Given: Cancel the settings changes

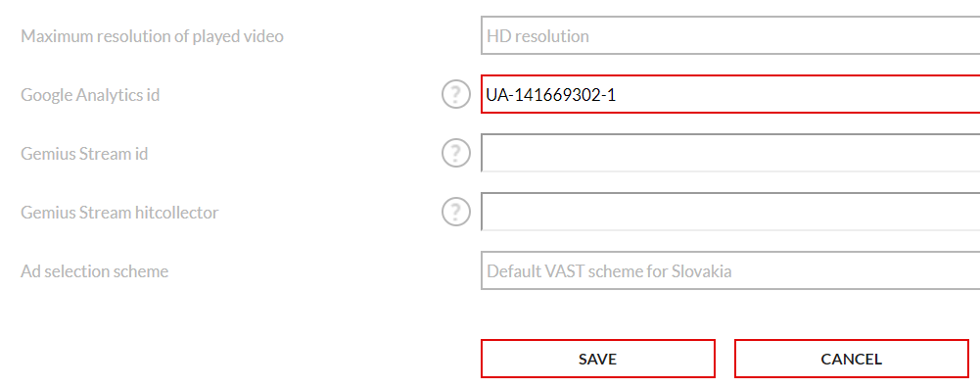Looking at the screenshot, I should pyautogui.click(x=851, y=359).
